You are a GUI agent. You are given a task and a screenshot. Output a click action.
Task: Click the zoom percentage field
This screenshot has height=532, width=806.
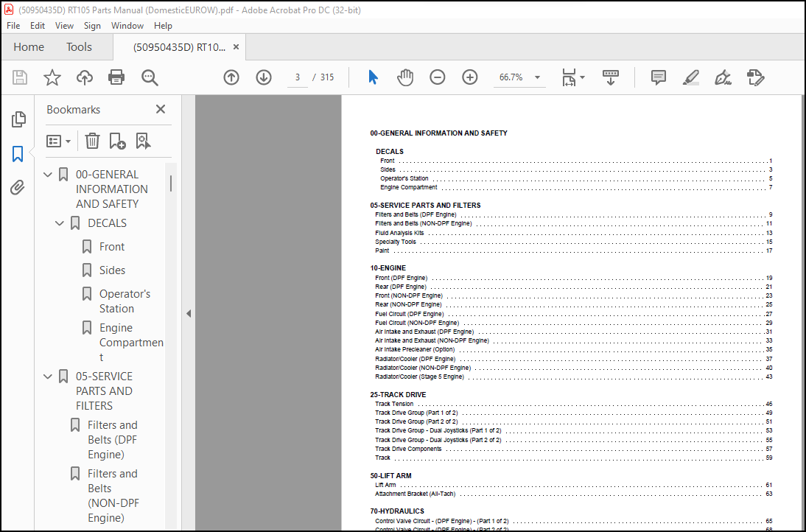point(511,77)
